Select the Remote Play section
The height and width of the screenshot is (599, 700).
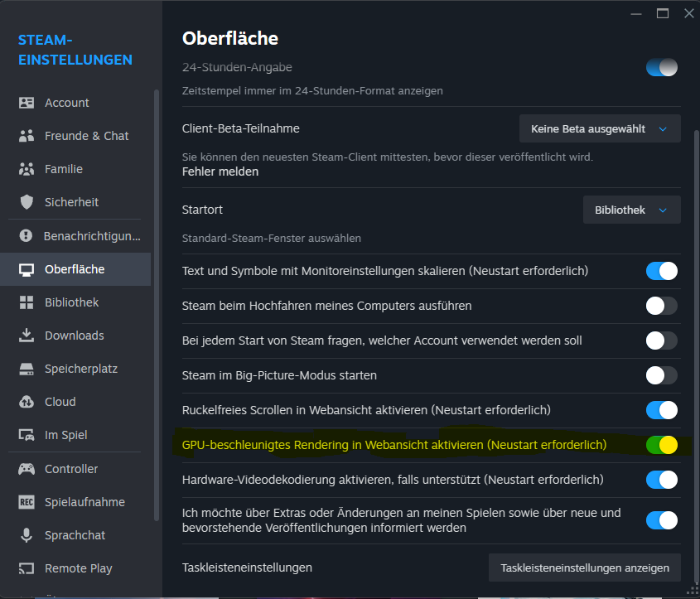pos(75,568)
